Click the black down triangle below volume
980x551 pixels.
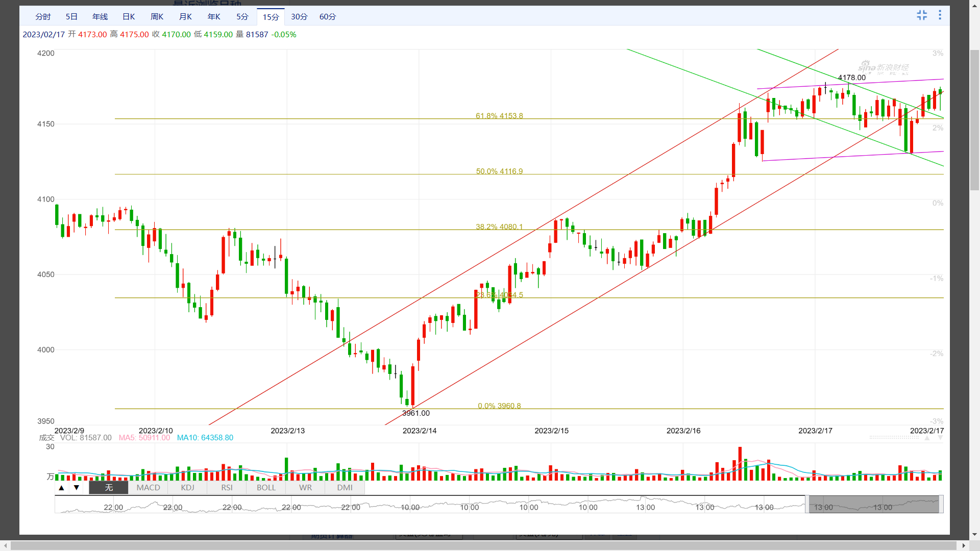77,488
